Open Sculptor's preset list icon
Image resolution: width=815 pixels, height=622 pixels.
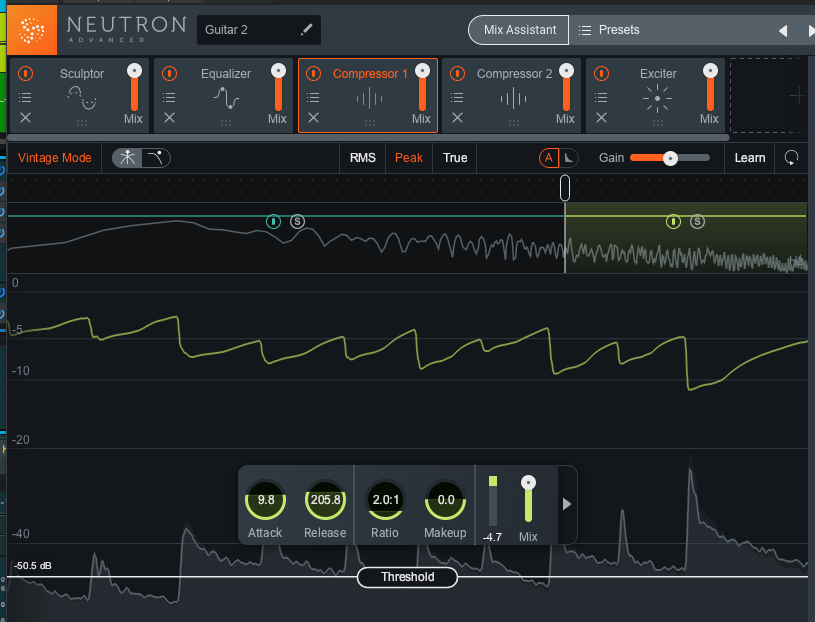[x=26, y=97]
